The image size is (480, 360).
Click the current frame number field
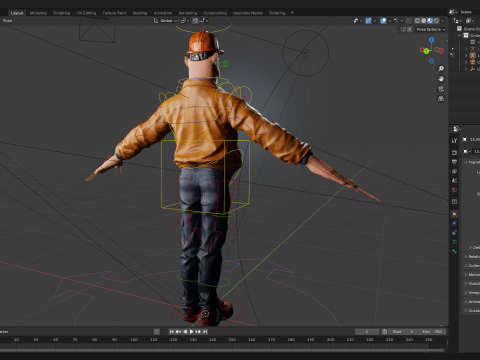pyautogui.click(x=367, y=332)
